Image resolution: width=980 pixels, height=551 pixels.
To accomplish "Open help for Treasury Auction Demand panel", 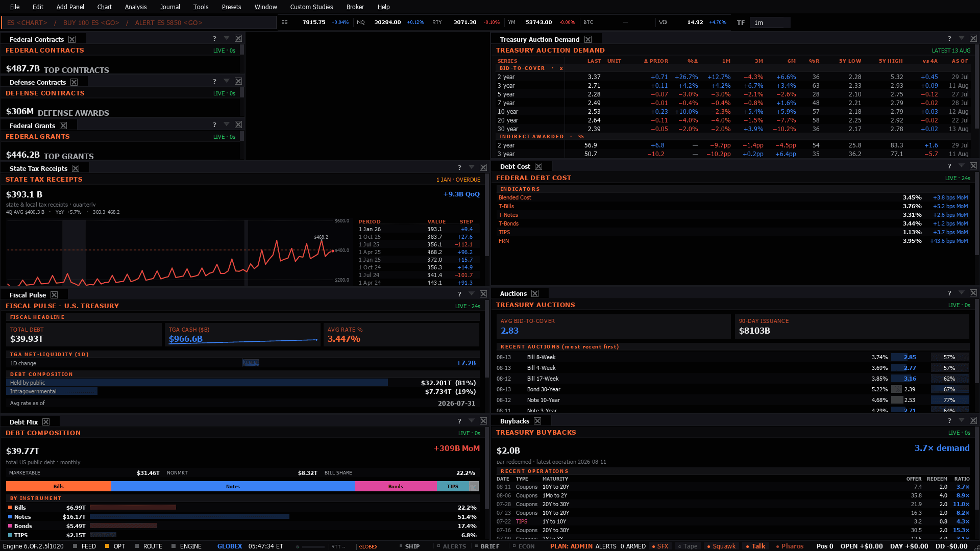I will (x=949, y=39).
